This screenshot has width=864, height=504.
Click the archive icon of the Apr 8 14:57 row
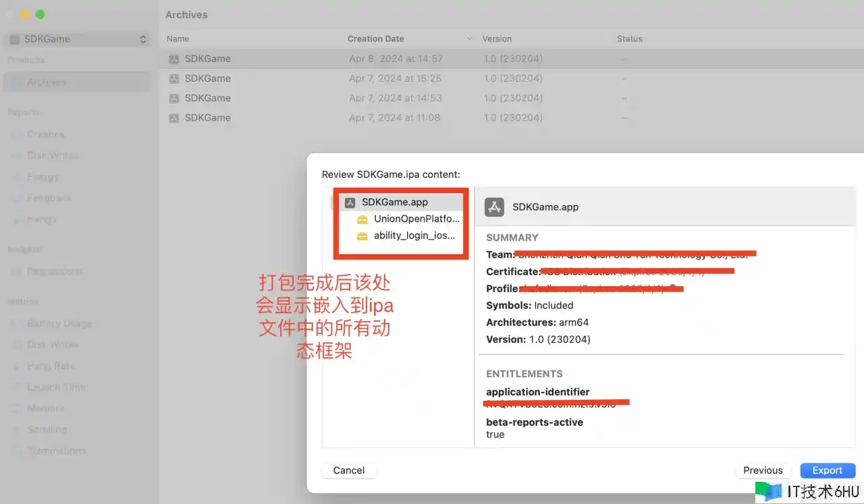(x=173, y=59)
